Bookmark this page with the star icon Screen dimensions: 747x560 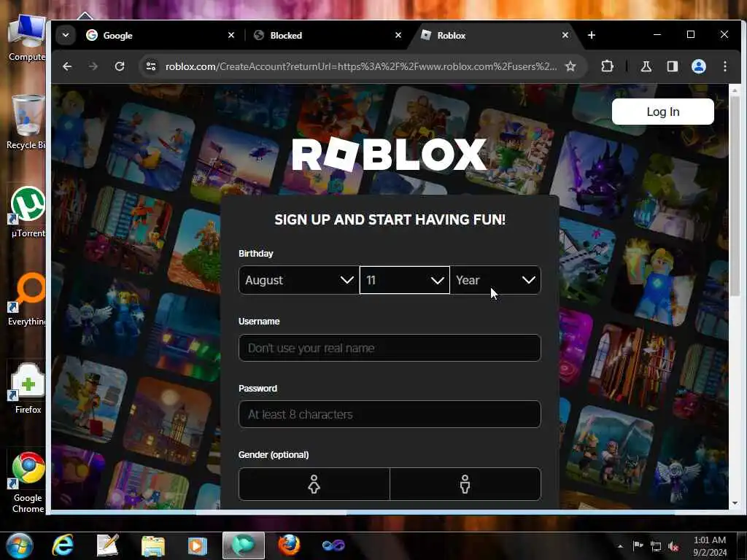tap(570, 66)
